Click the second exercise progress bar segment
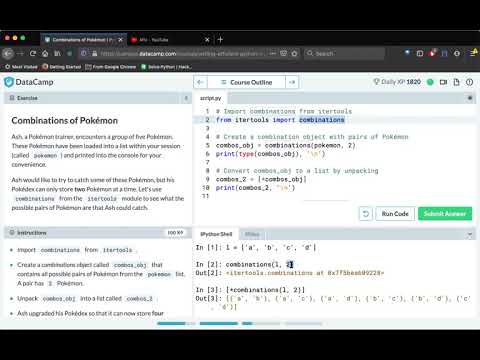Screen dimensions: 480x360 [x=219, y=323]
